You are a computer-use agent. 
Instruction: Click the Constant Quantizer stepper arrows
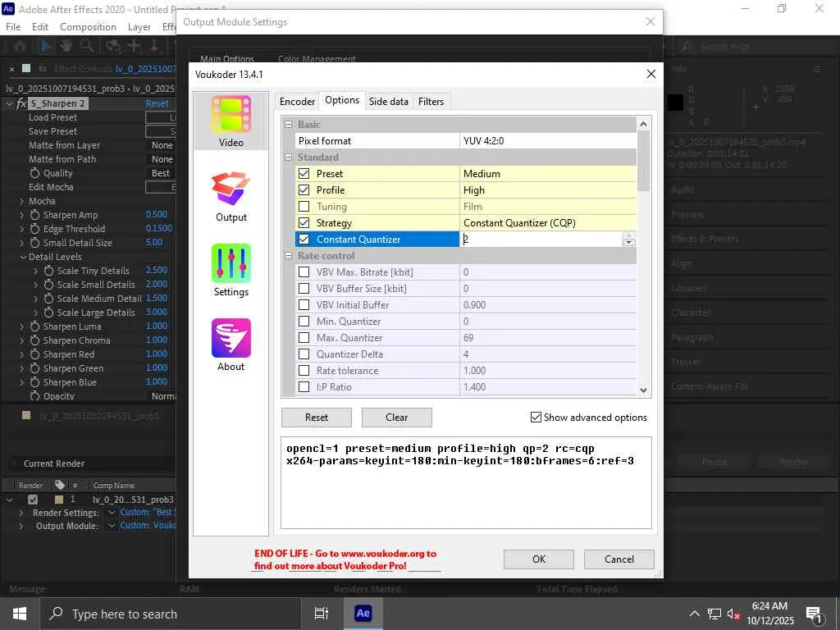pos(628,240)
